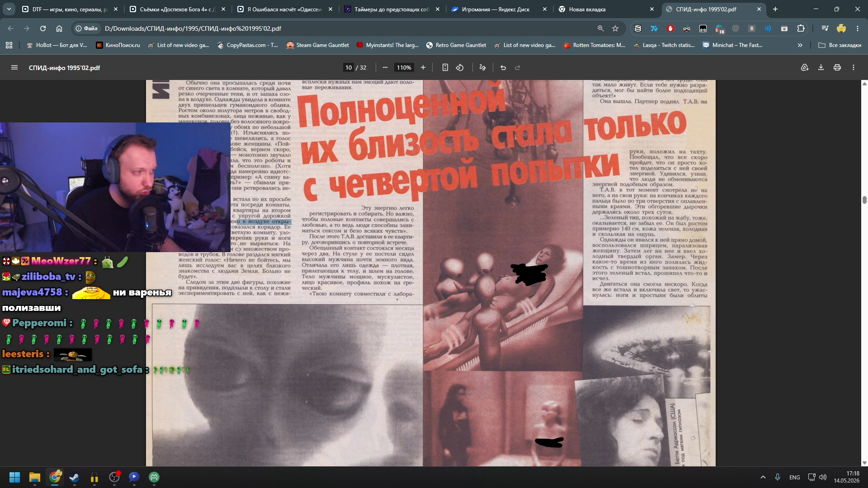This screenshot has height=488, width=868.
Task: Download the PDF file
Action: [x=821, y=67]
